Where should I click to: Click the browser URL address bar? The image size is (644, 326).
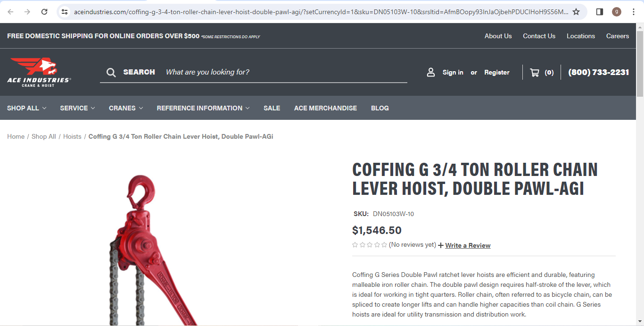click(321, 12)
